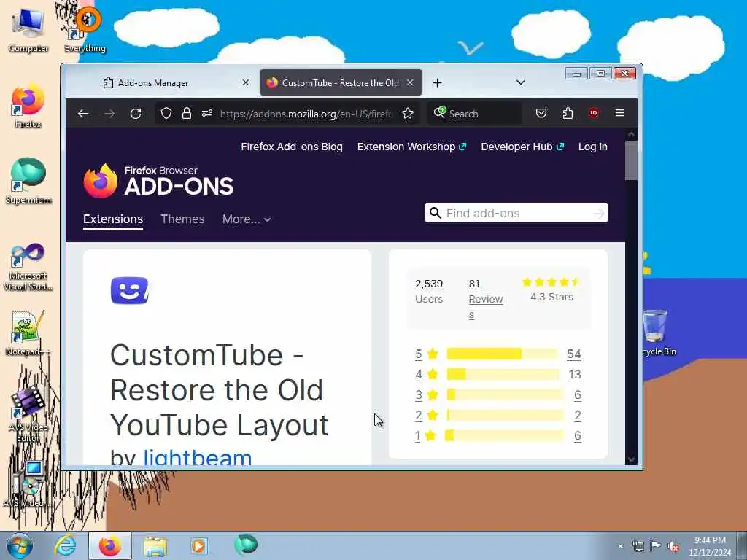Open the Supermium desktop shortcut
The height and width of the screenshot is (560, 747).
28,181
